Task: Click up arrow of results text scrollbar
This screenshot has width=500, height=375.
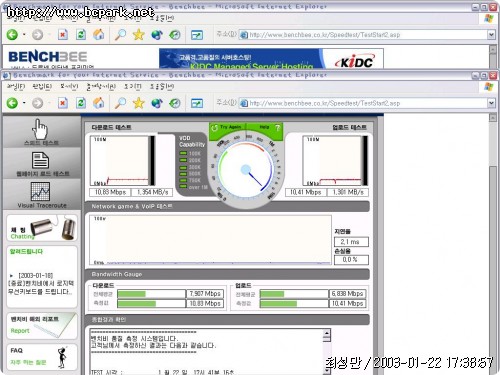Action: 327,333
